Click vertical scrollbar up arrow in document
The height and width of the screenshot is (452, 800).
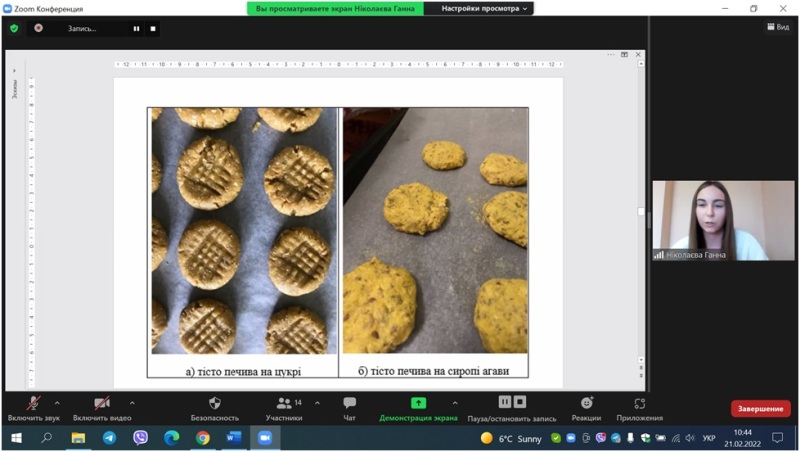641,64
